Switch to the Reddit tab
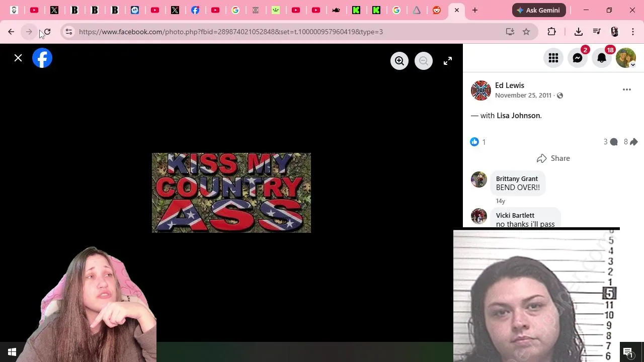644x362 pixels. click(437, 10)
